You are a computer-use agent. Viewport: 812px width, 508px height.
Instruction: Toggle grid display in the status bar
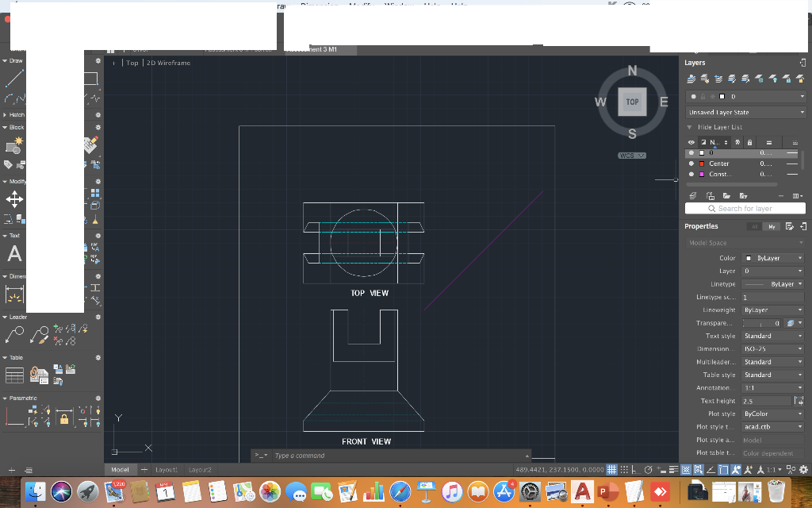[611, 468]
